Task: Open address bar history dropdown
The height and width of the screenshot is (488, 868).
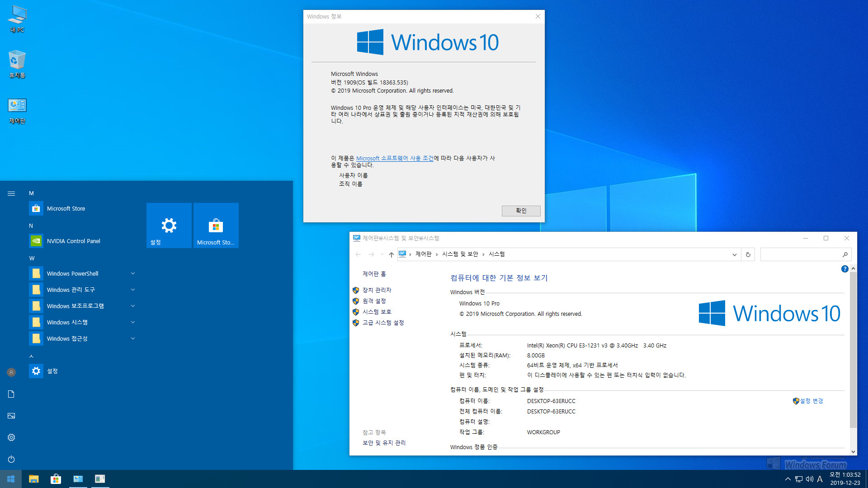Action: 735,254
